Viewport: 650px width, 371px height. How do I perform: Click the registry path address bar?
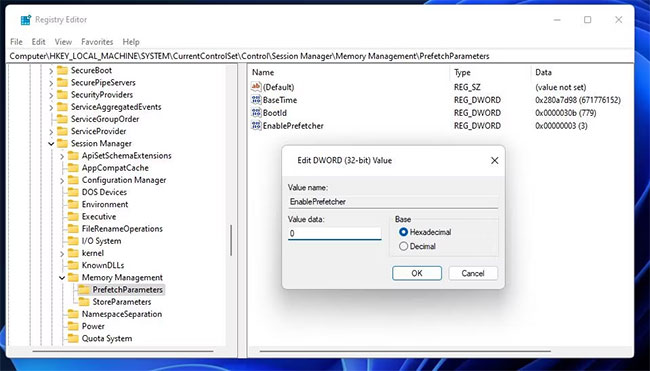pos(321,56)
